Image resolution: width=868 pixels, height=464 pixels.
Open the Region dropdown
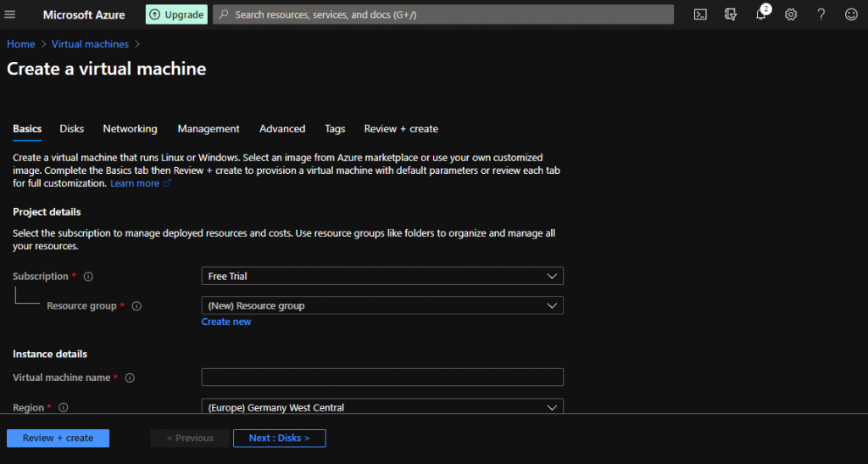(382, 407)
